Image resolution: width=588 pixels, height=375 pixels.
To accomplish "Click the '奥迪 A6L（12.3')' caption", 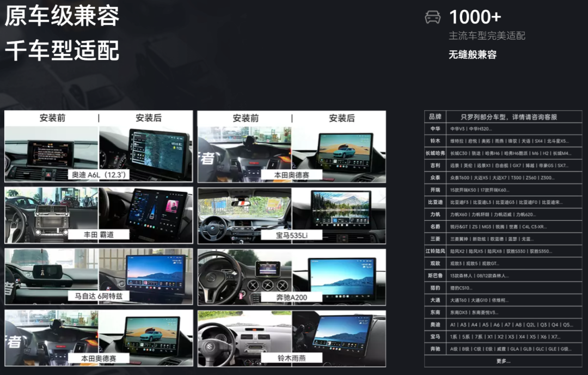I will (x=99, y=174).
